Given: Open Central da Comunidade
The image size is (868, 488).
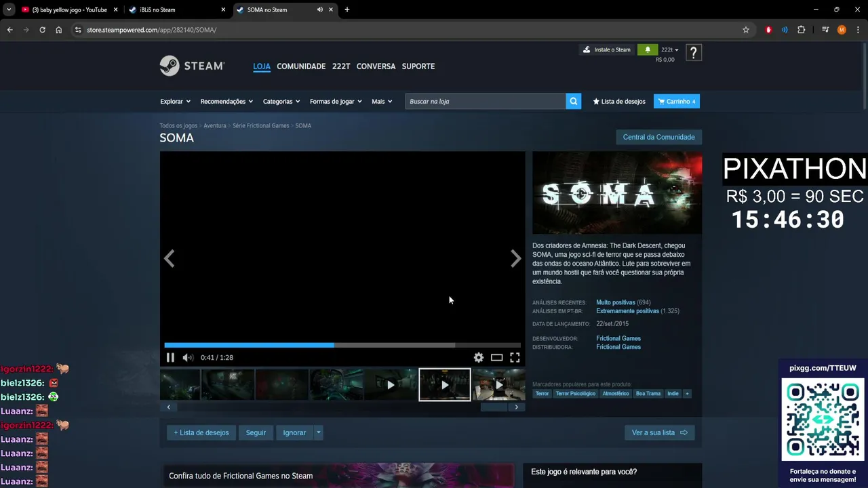Looking at the screenshot, I should click(658, 137).
